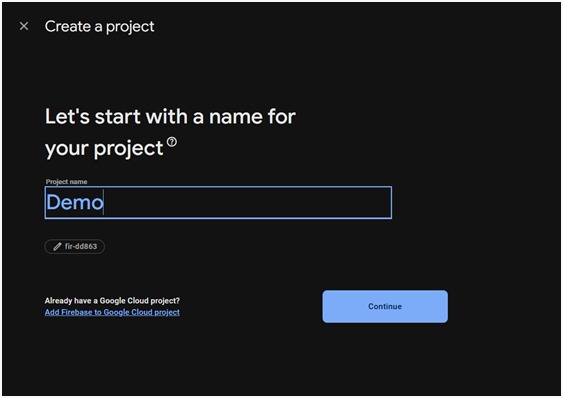The width and height of the screenshot is (563, 398).
Task: Click the pencil icon in the project ID chip
Action: [57, 247]
